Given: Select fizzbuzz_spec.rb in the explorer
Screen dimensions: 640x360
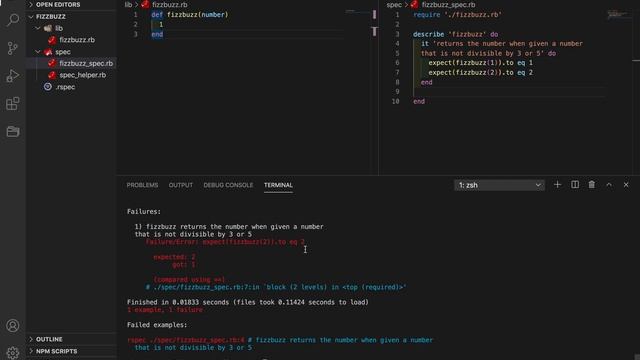Looking at the screenshot, I should 86,63.
